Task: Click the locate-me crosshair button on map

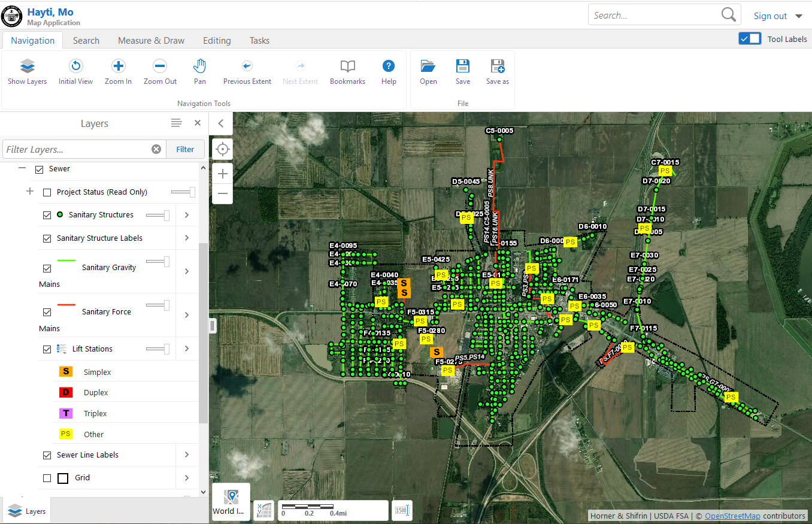Action: (x=223, y=149)
